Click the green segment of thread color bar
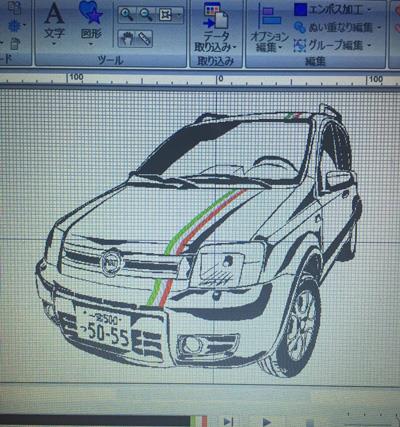This screenshot has height=427, width=400. pyautogui.click(x=193, y=421)
